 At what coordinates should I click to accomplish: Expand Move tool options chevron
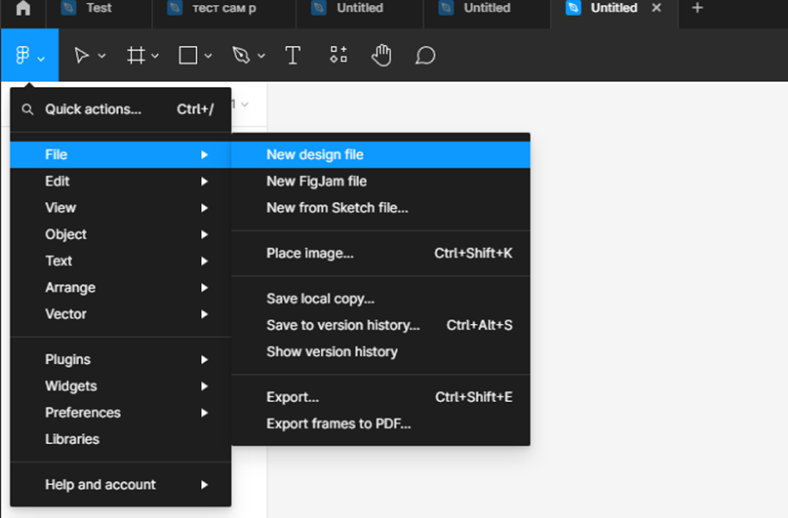102,56
